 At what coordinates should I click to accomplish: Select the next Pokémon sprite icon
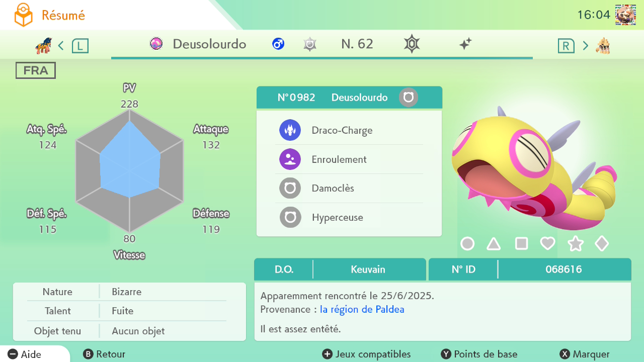603,46
